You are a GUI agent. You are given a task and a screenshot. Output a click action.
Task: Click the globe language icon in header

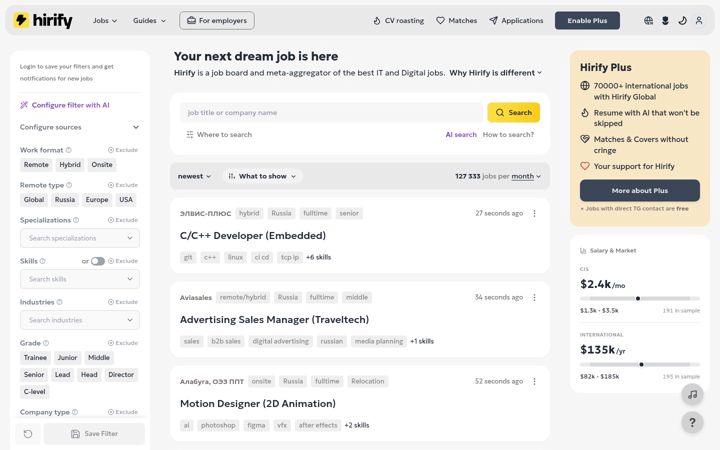click(x=648, y=21)
